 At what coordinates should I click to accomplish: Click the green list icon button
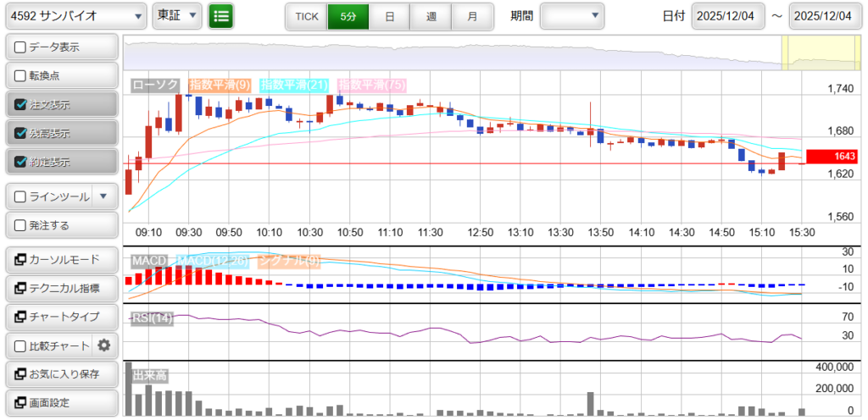tap(221, 16)
